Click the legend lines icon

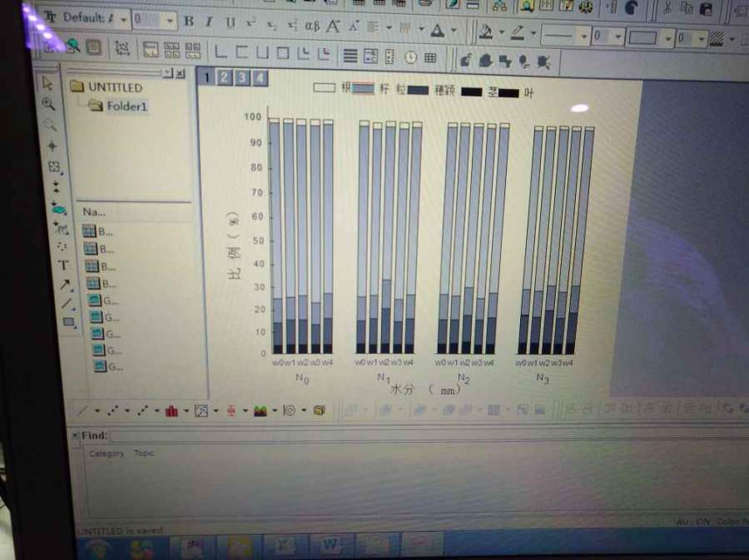[x=350, y=56]
